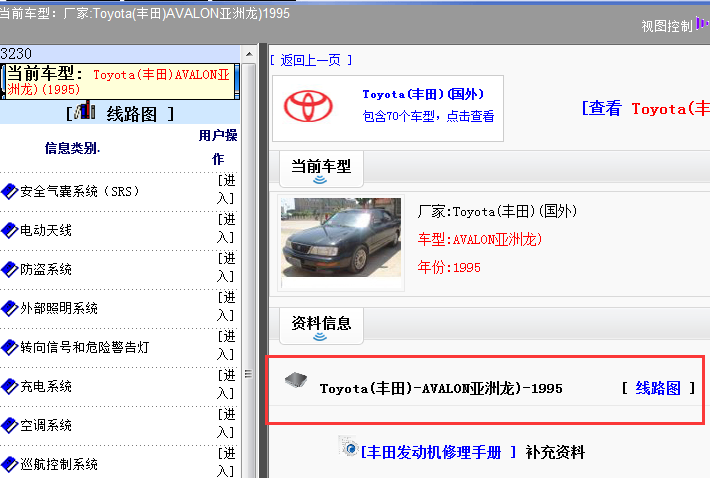
Task: Click 视图控制 label in header
Action: [667, 26]
